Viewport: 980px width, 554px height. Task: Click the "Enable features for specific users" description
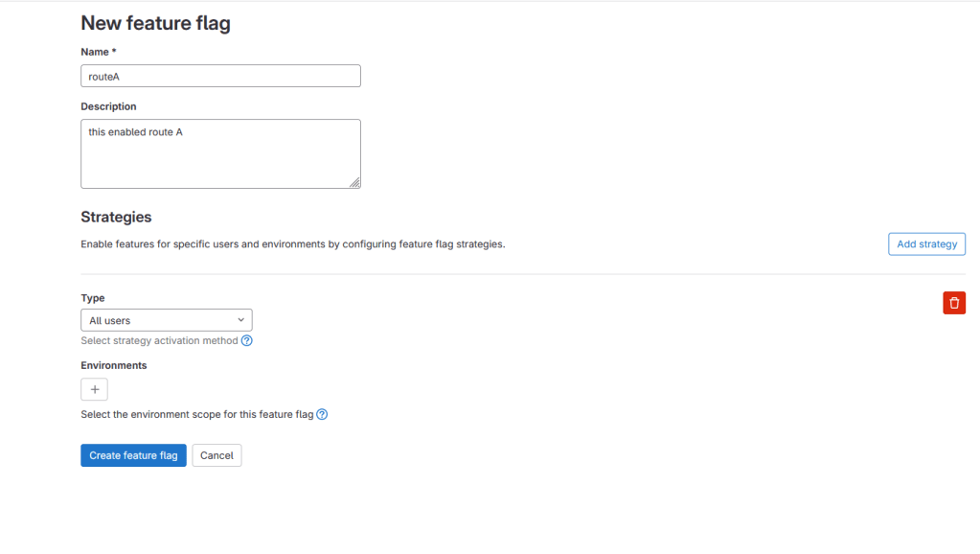[x=292, y=244]
